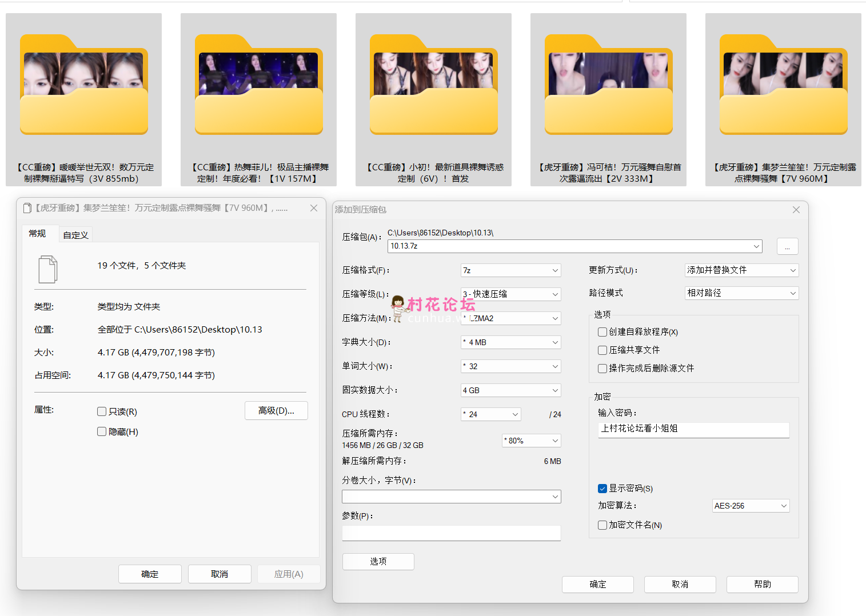Click the 高级(D)... button
The image size is (866, 616).
[276, 411]
